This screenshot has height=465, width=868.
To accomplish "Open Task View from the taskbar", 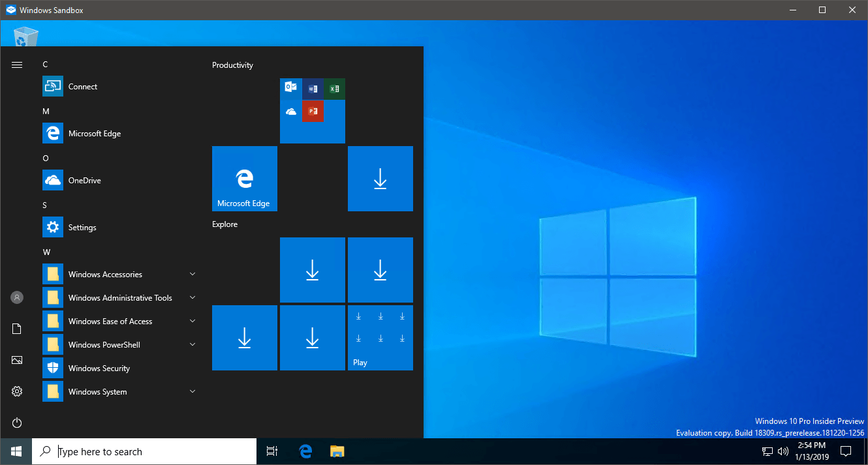I will (272, 451).
